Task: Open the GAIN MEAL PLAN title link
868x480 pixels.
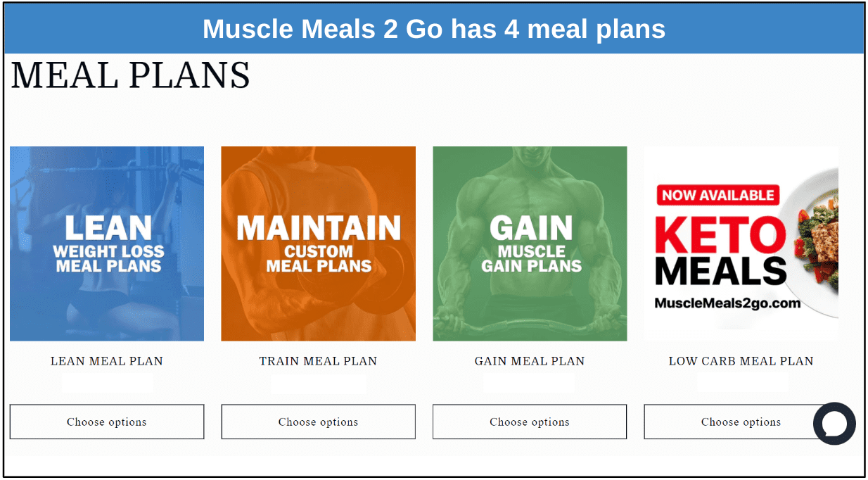Action: pos(530,361)
